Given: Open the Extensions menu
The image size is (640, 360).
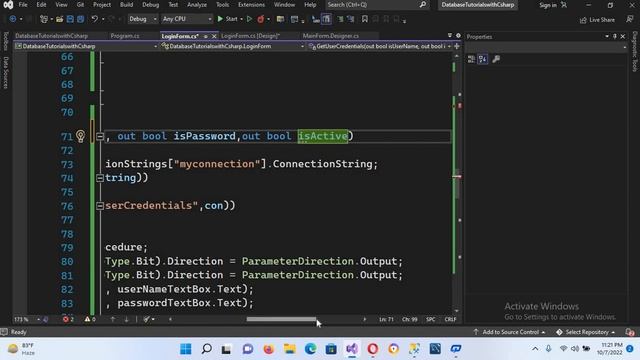Looking at the screenshot, I should pyautogui.click(x=251, y=4).
